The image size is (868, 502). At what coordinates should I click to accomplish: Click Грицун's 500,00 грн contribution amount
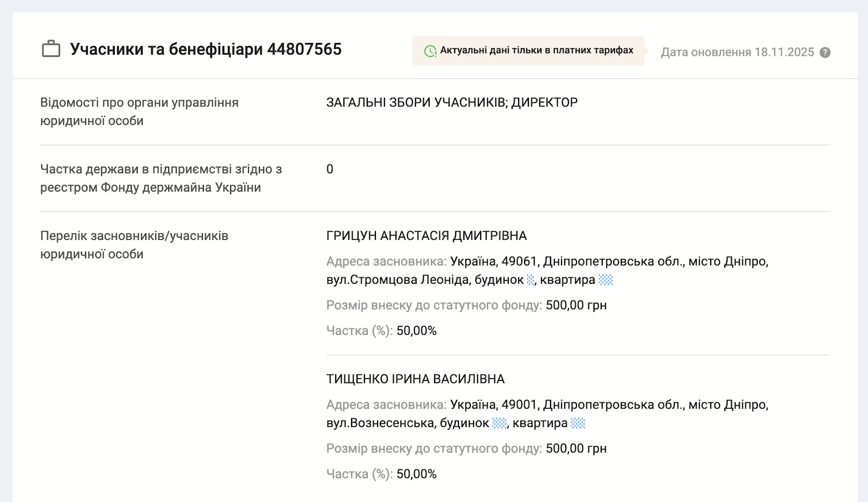click(x=576, y=306)
